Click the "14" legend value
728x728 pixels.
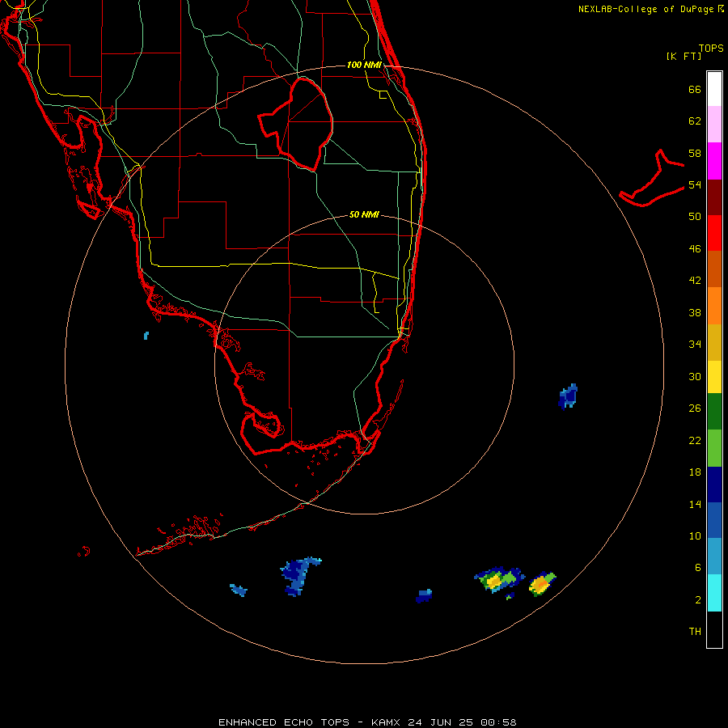695,504
